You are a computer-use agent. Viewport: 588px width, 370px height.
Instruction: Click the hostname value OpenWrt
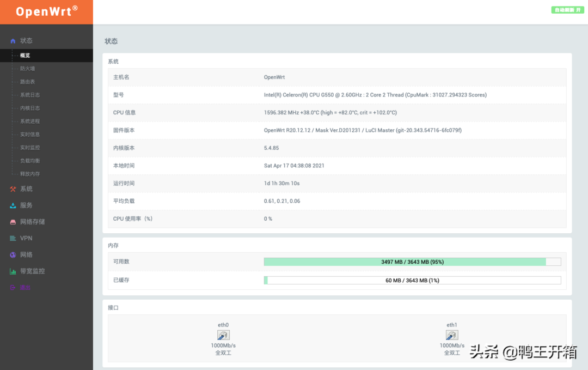[274, 77]
